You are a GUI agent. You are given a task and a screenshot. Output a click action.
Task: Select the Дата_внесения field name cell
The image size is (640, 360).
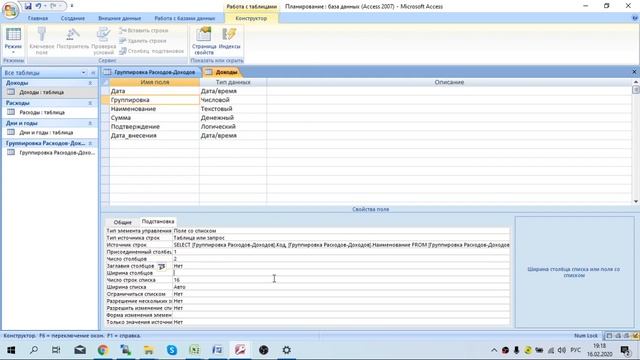pyautogui.click(x=154, y=136)
